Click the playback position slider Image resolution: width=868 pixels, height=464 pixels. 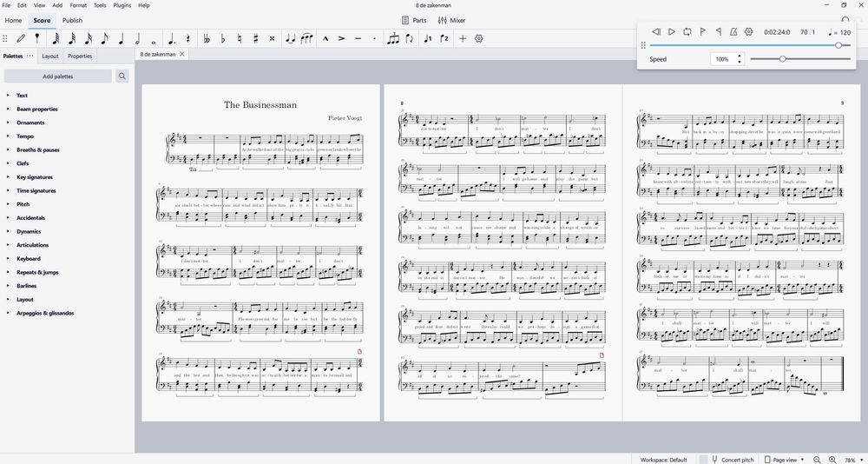click(750, 45)
